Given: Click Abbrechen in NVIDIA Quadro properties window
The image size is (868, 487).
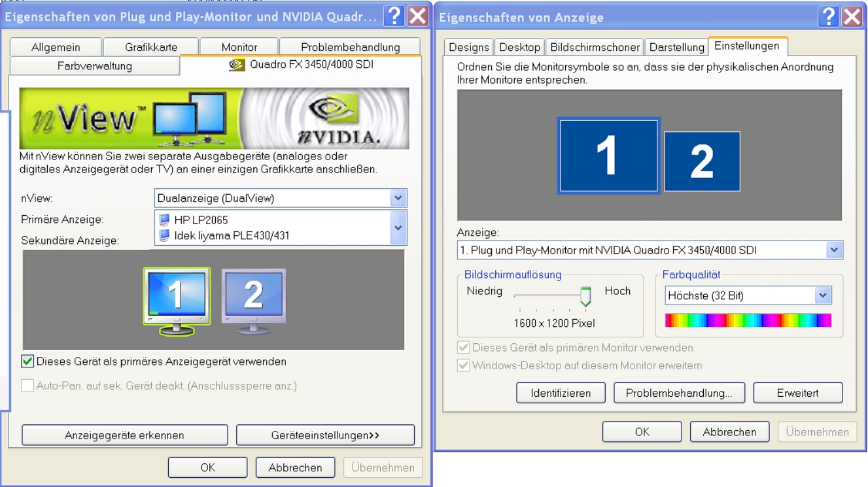Looking at the screenshot, I should (x=295, y=467).
